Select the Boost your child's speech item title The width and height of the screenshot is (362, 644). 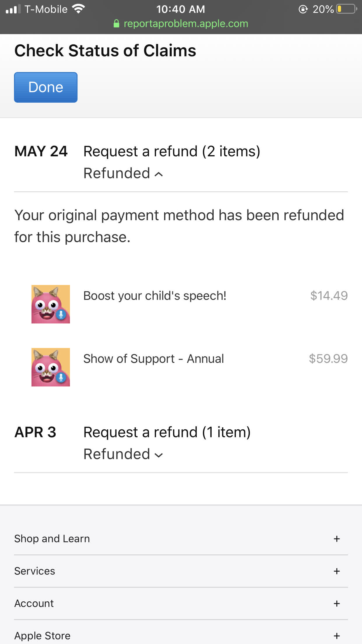point(155,296)
